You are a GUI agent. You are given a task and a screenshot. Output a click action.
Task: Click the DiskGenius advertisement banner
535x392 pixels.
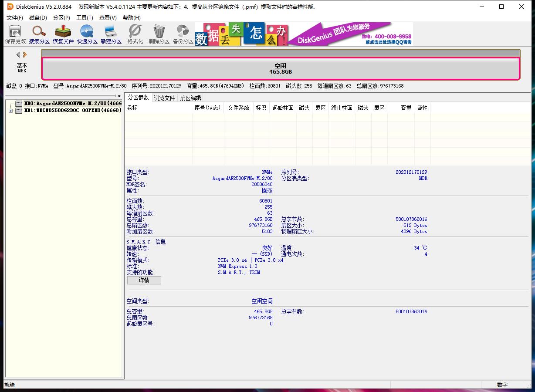coord(304,34)
